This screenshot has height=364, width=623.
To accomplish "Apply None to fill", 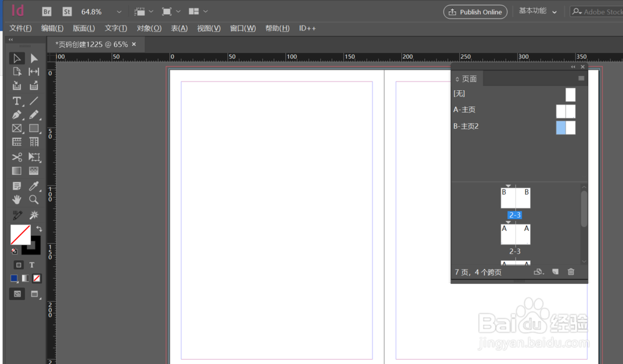I will point(37,278).
